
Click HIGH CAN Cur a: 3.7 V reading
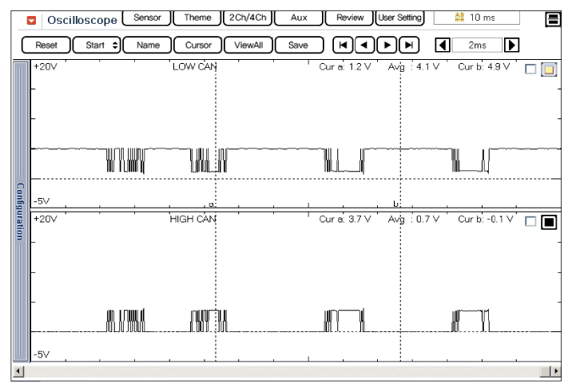click(x=345, y=220)
